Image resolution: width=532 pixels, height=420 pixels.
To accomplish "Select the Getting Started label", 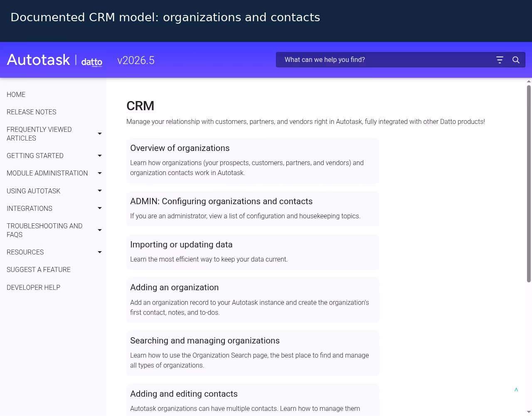I will click(35, 156).
